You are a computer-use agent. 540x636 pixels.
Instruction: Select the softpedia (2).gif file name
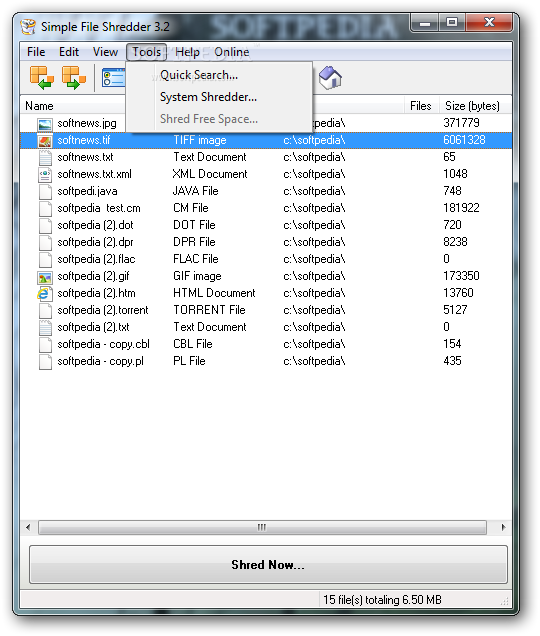point(93,277)
